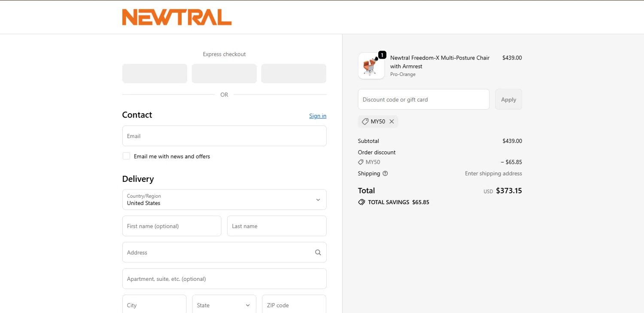Screen dimensions: 644x313
Task: Click the shipping info question mark icon
Action: coord(385,174)
